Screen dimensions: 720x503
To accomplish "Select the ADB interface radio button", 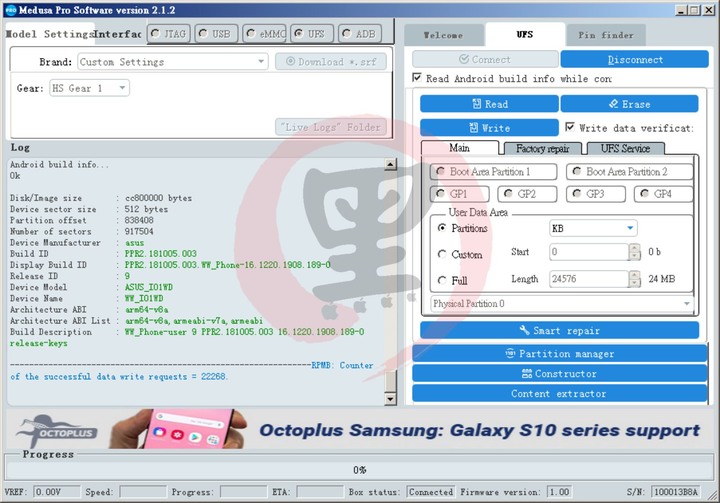I will (360, 34).
